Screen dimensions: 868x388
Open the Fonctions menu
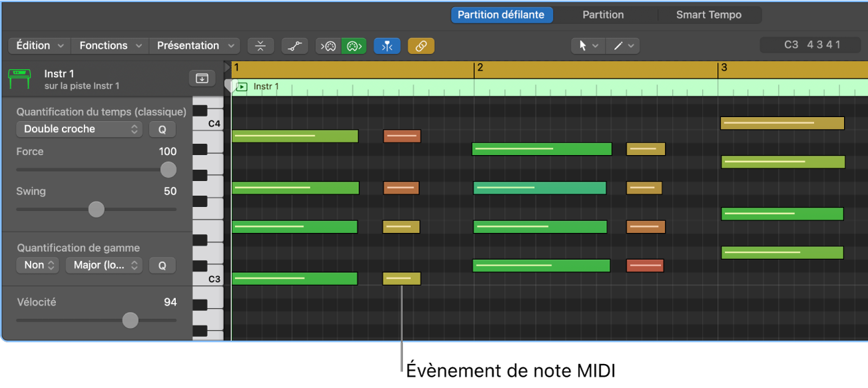click(110, 46)
